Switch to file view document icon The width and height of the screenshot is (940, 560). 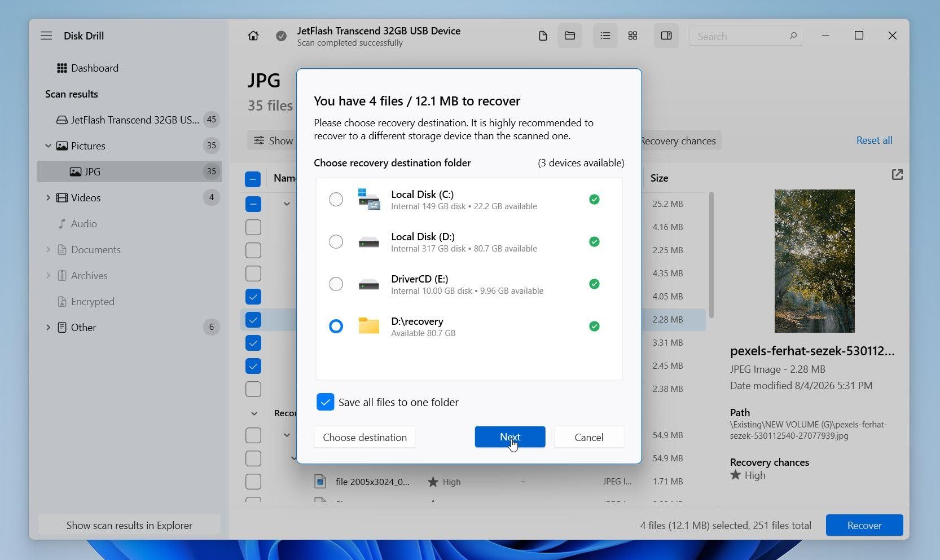(543, 36)
